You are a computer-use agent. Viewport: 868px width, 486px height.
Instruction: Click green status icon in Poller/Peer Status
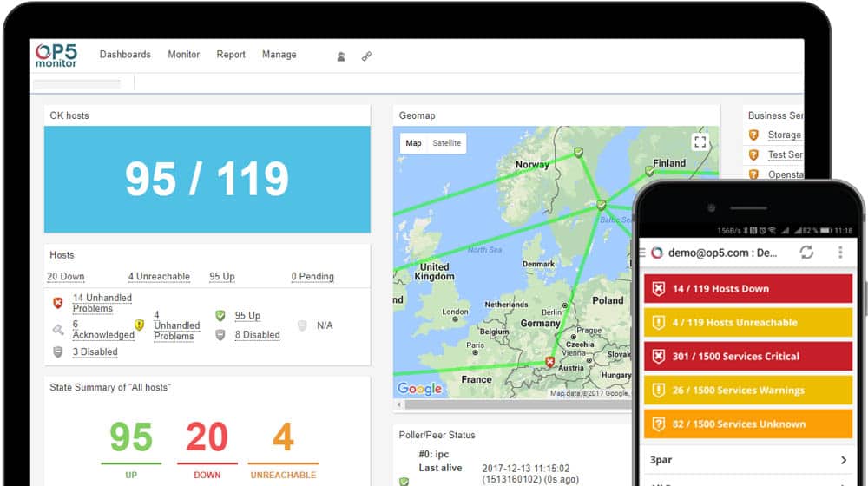point(404,482)
